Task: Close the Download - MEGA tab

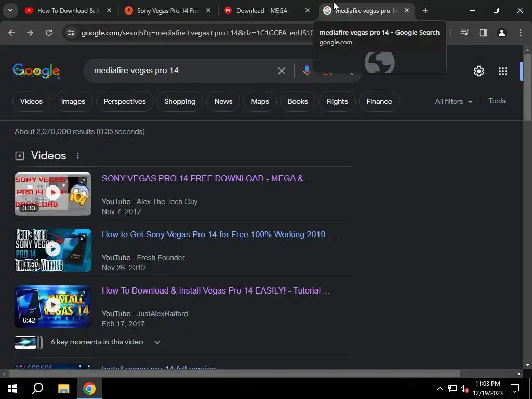Action: coord(308,11)
